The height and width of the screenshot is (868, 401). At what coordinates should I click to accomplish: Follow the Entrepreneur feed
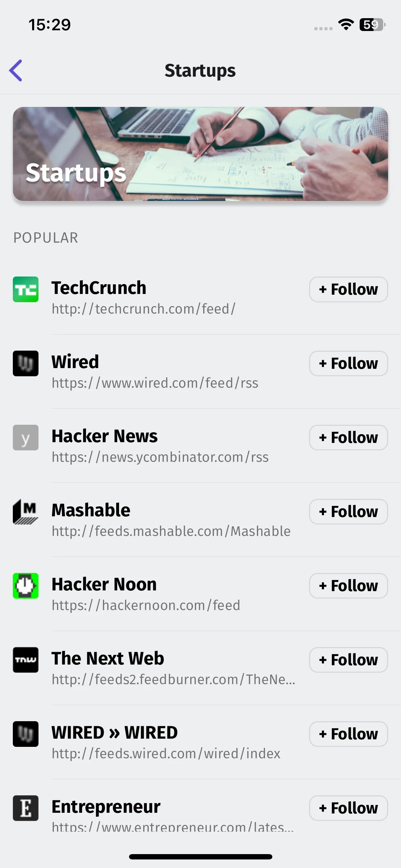349,808
